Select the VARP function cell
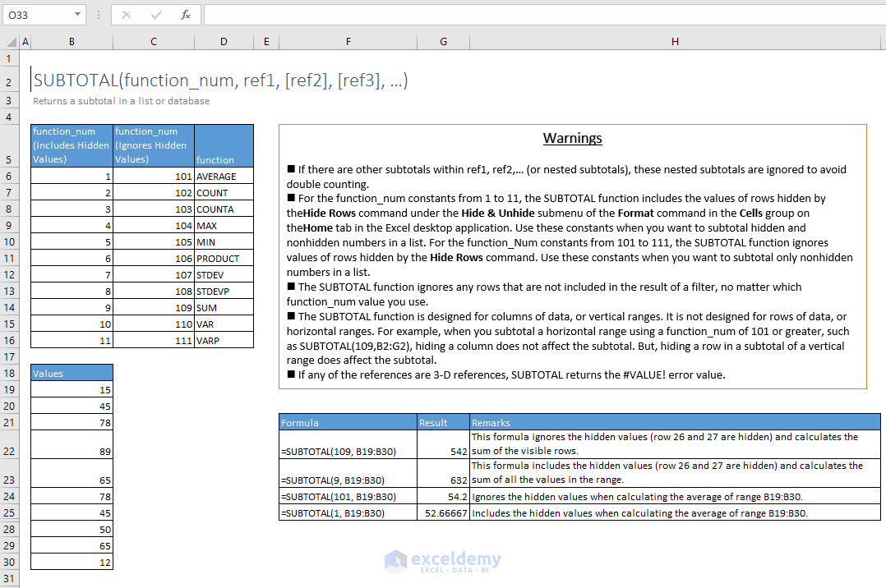 click(x=224, y=340)
